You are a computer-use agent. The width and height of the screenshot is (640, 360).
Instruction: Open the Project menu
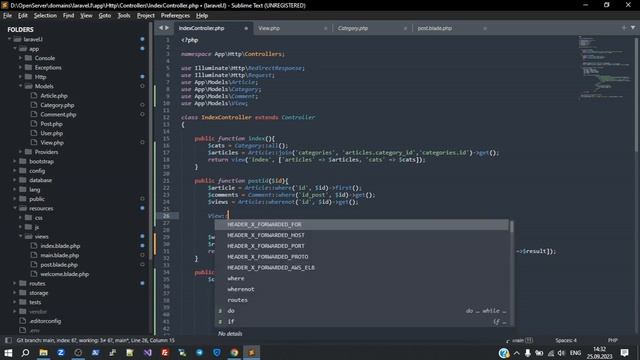click(x=145, y=16)
